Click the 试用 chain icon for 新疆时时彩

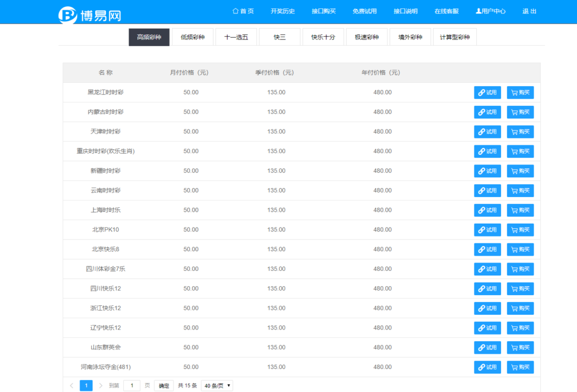tap(482, 171)
